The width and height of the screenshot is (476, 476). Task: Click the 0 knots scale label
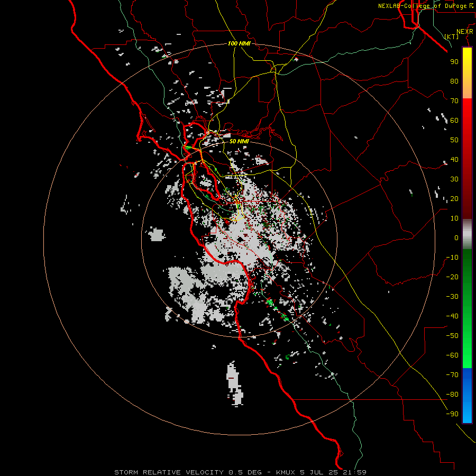[456, 238]
